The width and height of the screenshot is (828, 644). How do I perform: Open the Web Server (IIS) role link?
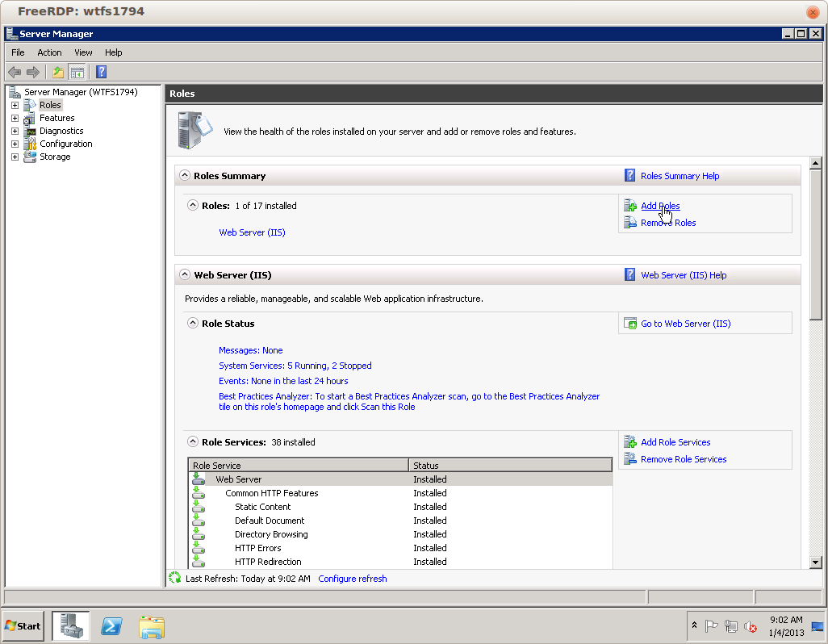pos(252,232)
